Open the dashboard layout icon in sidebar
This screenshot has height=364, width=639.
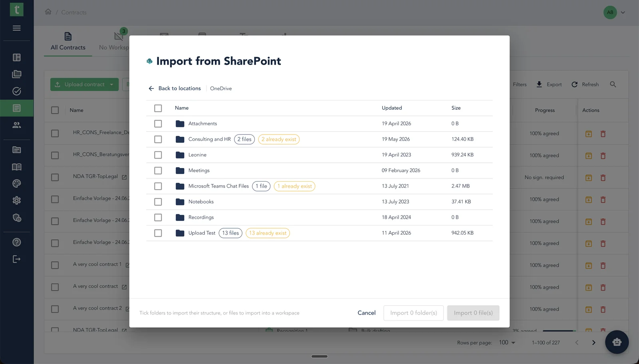pos(16,57)
